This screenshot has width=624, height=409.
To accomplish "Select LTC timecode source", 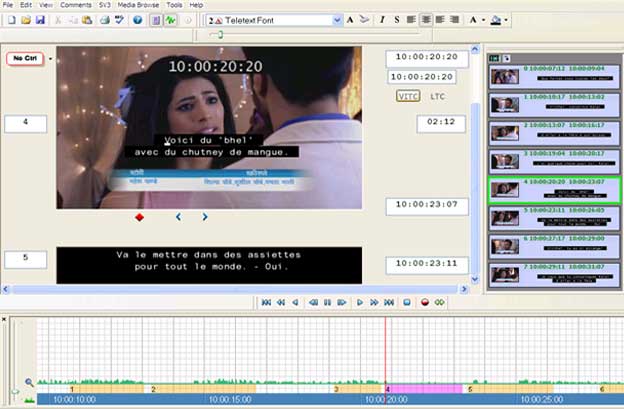I will (437, 96).
